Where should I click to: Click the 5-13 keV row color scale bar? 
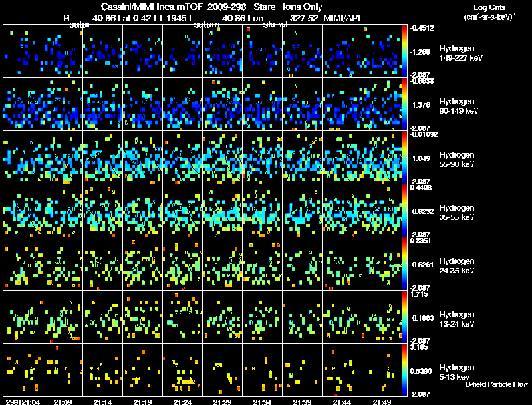[x=404, y=370]
